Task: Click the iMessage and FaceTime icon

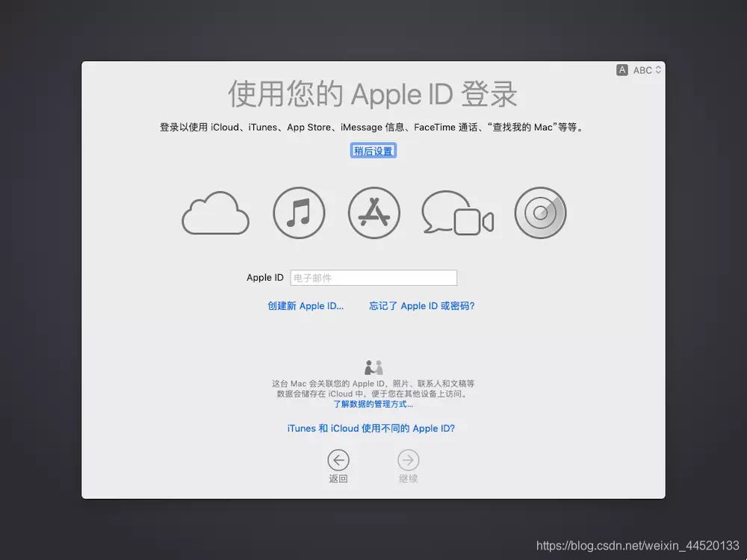Action: point(457,213)
